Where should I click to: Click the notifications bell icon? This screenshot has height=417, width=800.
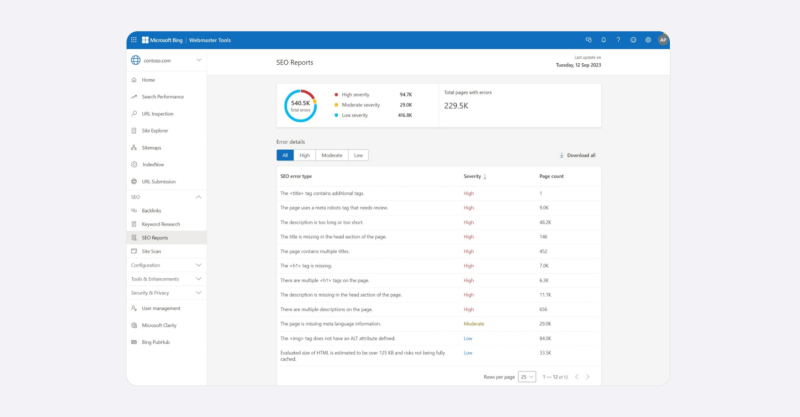603,40
